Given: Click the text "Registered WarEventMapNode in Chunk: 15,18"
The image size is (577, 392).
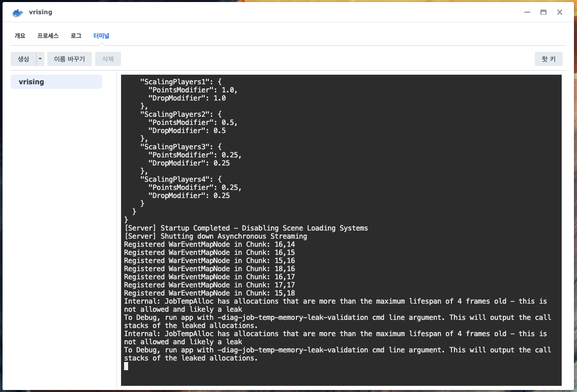Looking at the screenshot, I should click(x=209, y=293).
